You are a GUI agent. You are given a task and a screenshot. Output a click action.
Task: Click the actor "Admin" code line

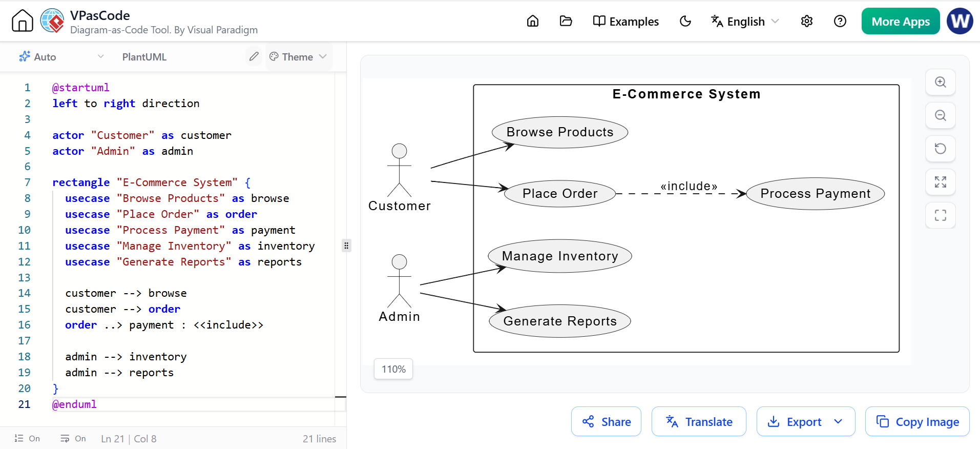[123, 151]
